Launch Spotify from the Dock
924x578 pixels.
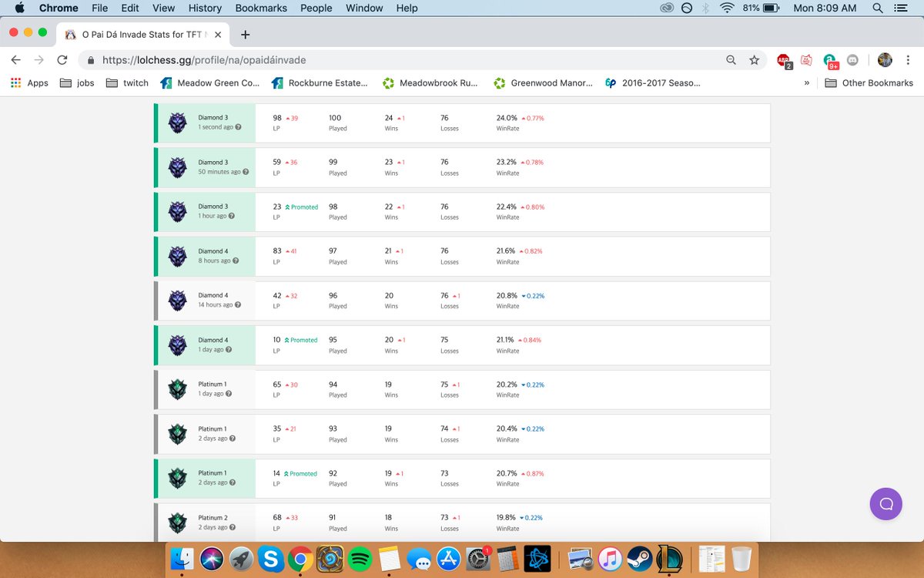pyautogui.click(x=360, y=559)
